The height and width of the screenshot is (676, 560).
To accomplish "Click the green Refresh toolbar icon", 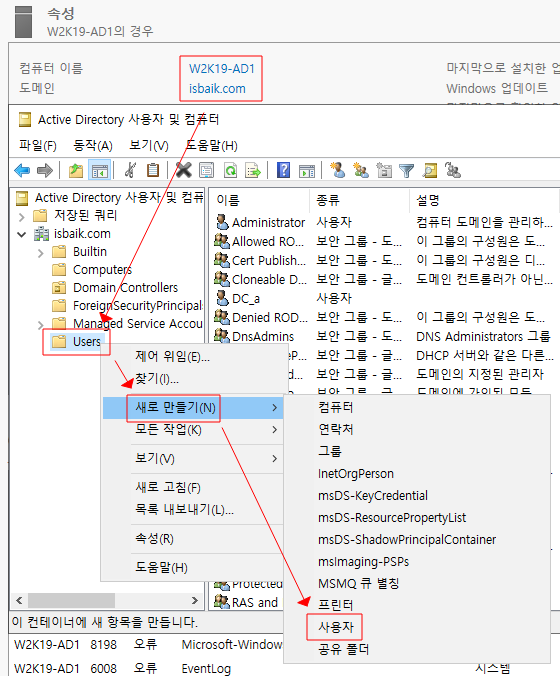I will point(231,171).
